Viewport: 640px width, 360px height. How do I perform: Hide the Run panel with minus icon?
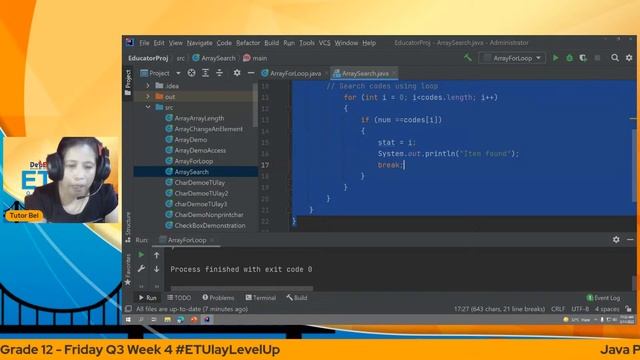630,240
